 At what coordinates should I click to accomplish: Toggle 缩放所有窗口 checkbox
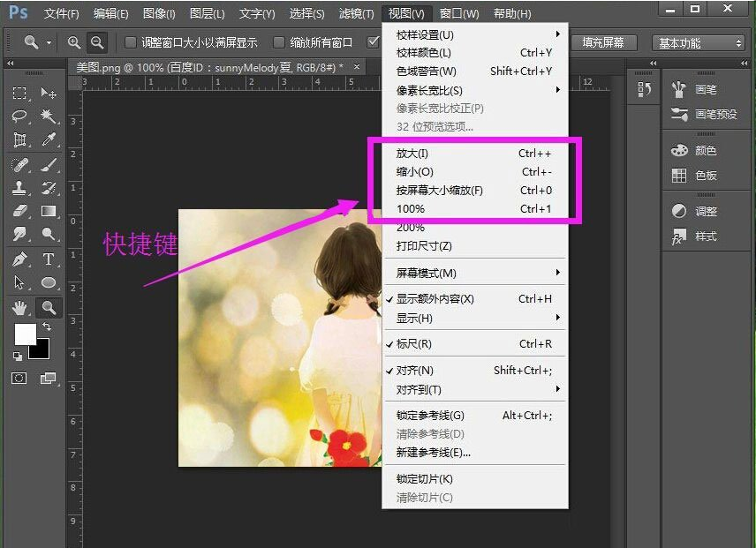279,42
